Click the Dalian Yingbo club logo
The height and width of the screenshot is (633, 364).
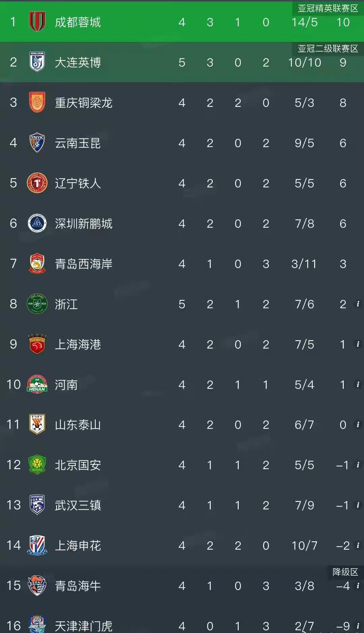[37, 62]
